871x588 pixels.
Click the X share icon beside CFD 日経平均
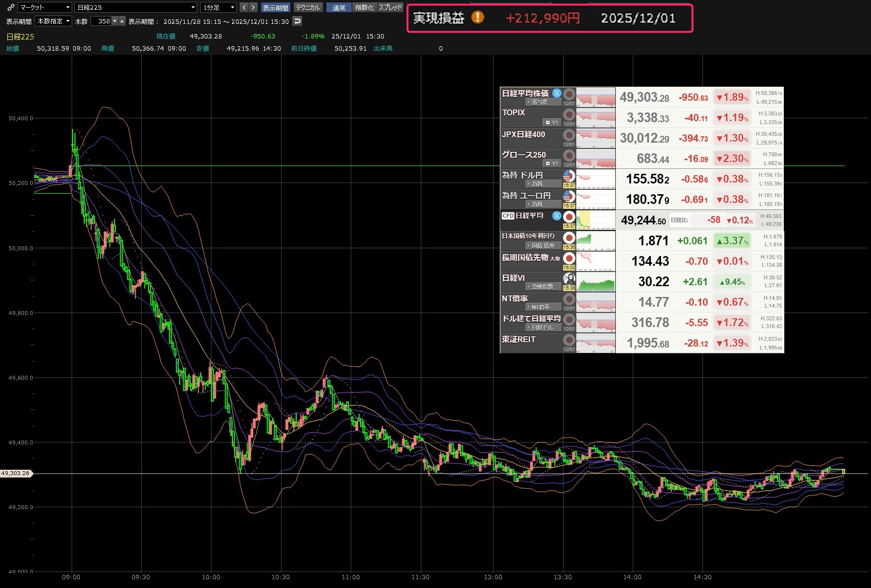pyautogui.click(x=557, y=216)
